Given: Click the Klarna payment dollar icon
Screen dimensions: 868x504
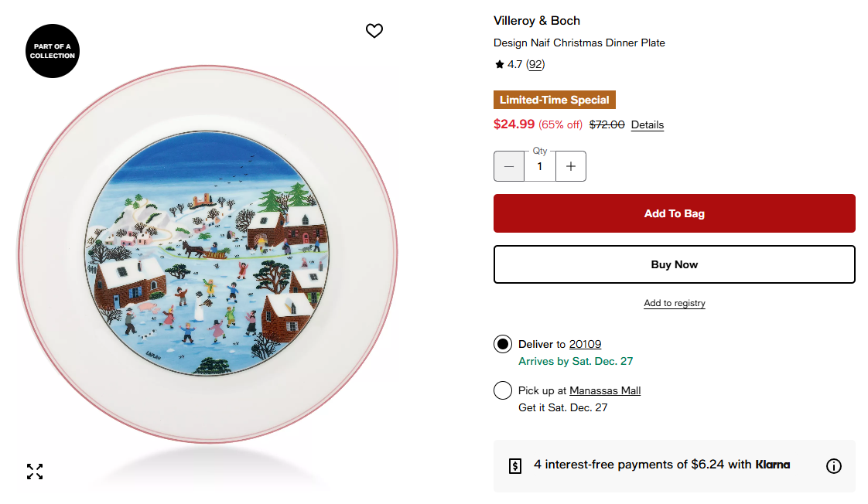Looking at the screenshot, I should 515,465.
